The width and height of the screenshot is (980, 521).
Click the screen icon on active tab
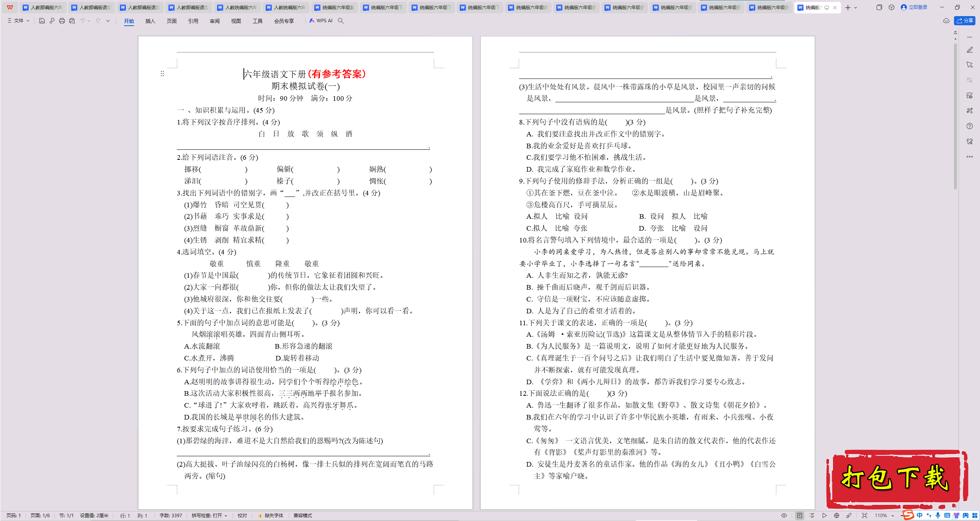[x=826, y=7]
